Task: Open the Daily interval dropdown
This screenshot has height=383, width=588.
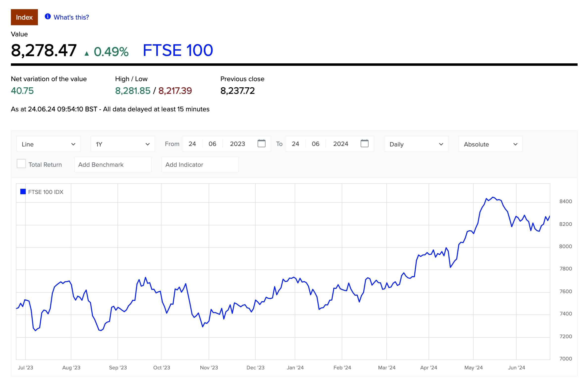Action: pyautogui.click(x=416, y=144)
